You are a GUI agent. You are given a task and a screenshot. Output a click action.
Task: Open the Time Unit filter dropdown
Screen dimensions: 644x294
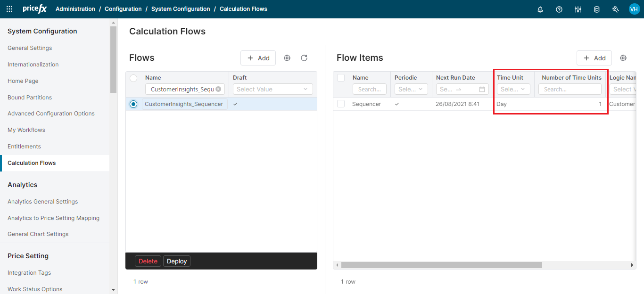[x=513, y=89]
